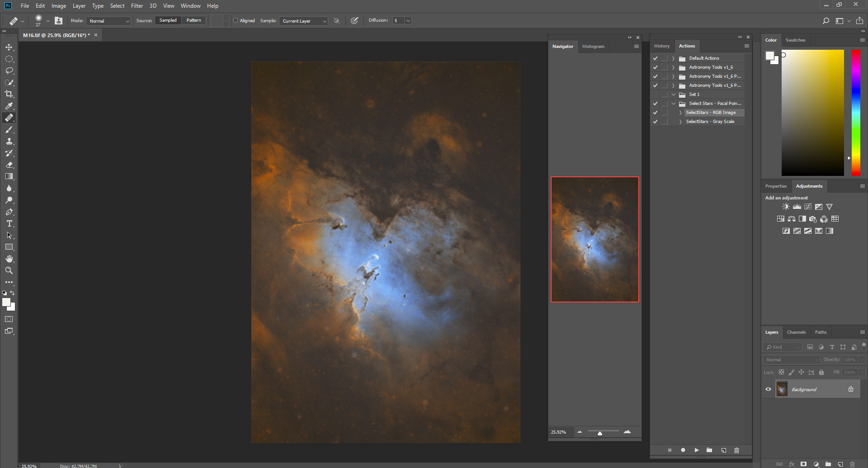Choose the Pattern source button
868x468 pixels.
pos(193,20)
